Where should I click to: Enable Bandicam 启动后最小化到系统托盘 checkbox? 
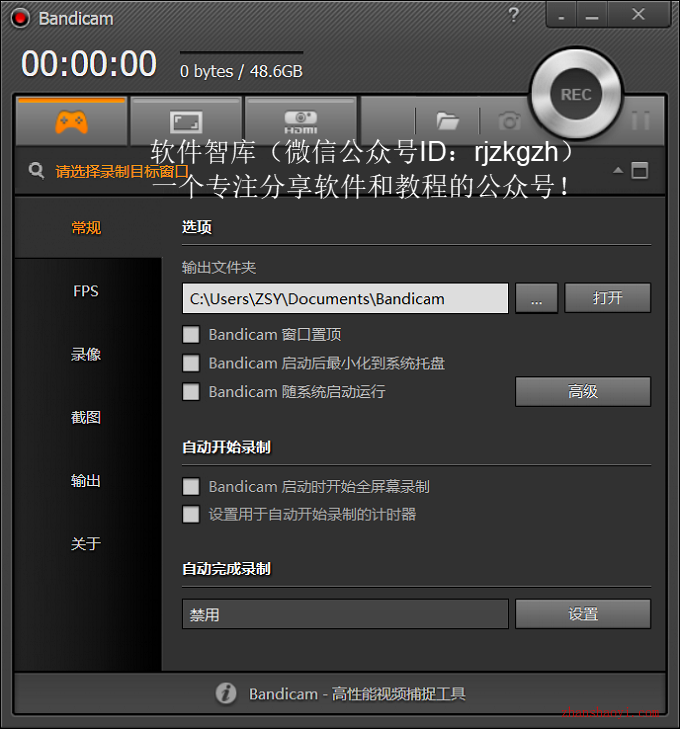coord(191,363)
